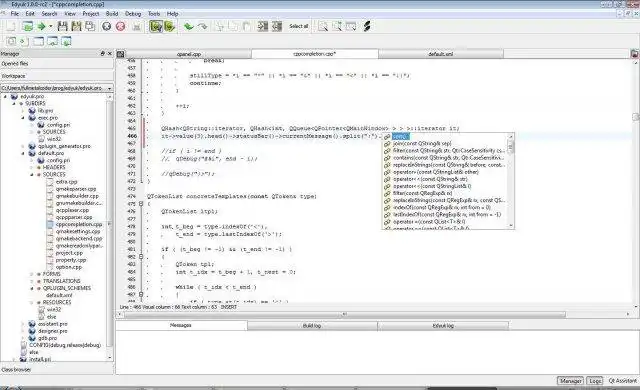Screen dimensions: 640x390
Task: Click the Print toolbar icon
Action: 137,27
